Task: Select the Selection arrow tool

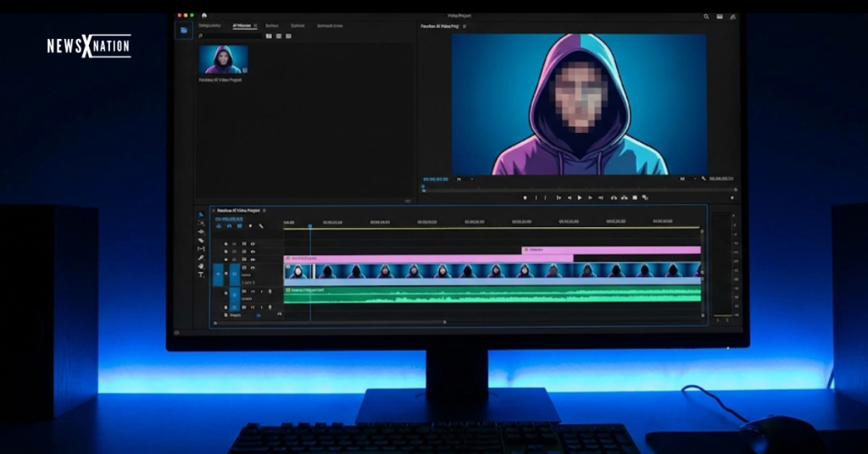Action: pos(201,214)
